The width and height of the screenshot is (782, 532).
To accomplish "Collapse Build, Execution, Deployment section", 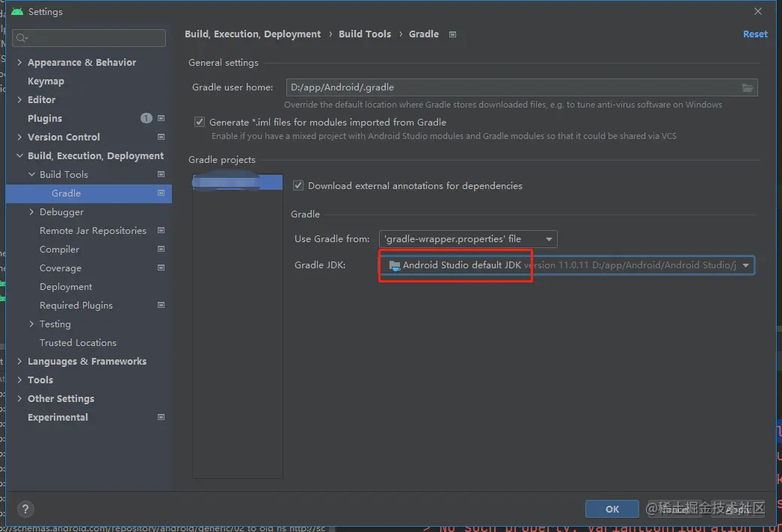I will (x=19, y=155).
